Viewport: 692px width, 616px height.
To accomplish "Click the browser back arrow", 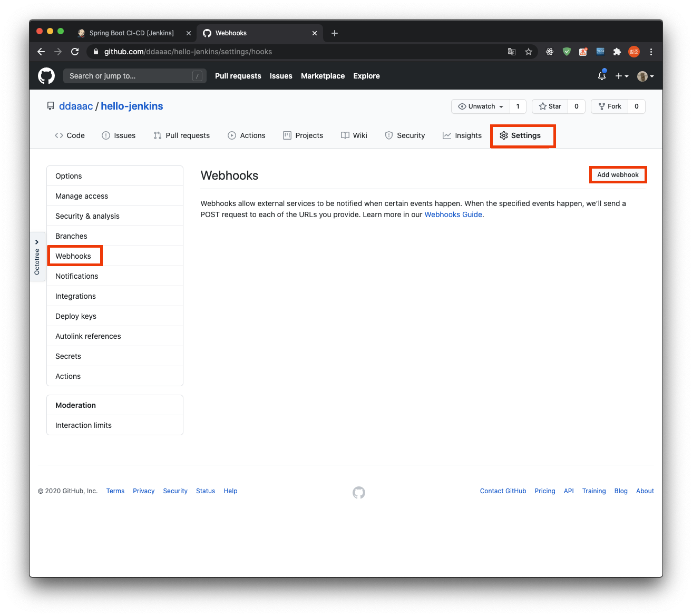I will (x=41, y=52).
